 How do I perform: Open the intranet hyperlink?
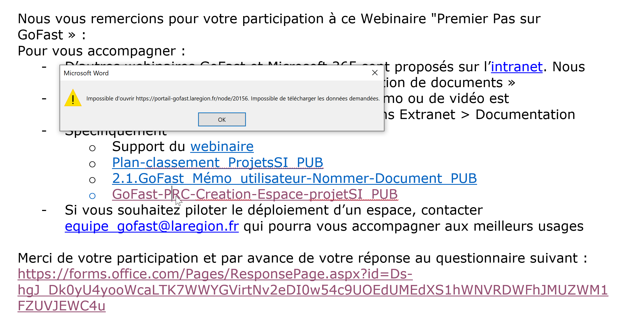(516, 67)
